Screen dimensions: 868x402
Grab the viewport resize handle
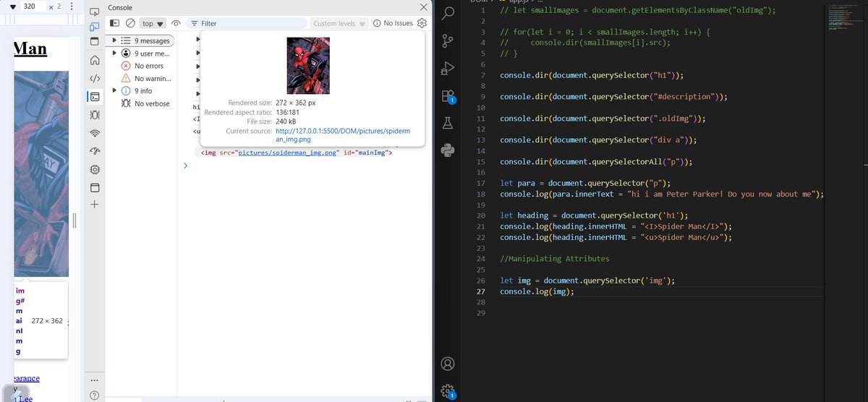point(75,221)
